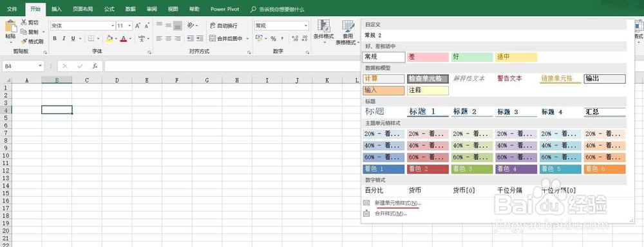Apply the Percent (百分比) number style
Screen dimensions: 644x247
coord(375,191)
